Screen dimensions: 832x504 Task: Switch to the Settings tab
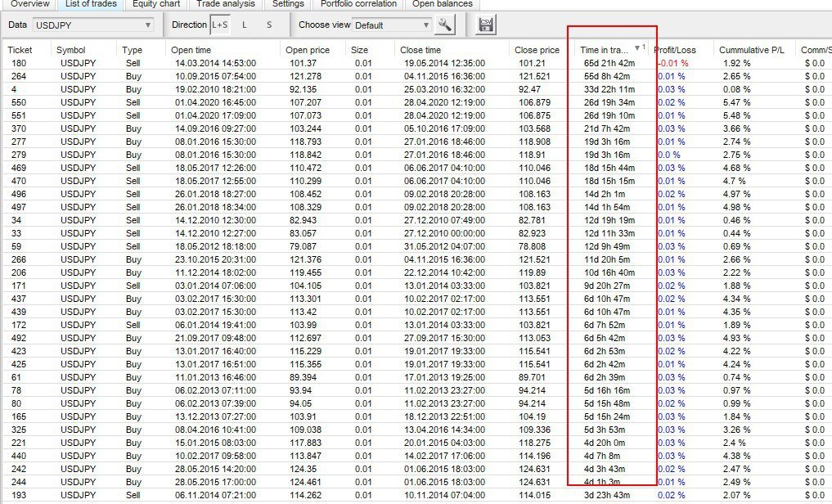tap(288, 4)
